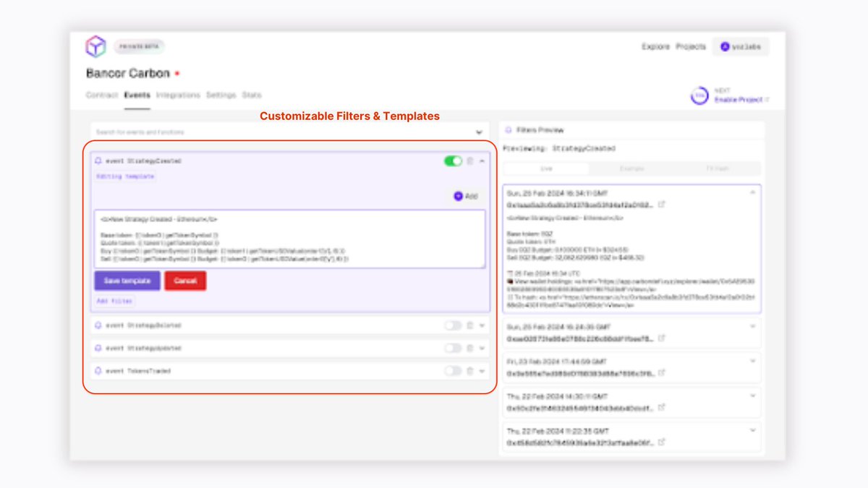Viewport: 868px width, 488px height.
Task: Click the Private Beta badge
Action: tap(139, 47)
